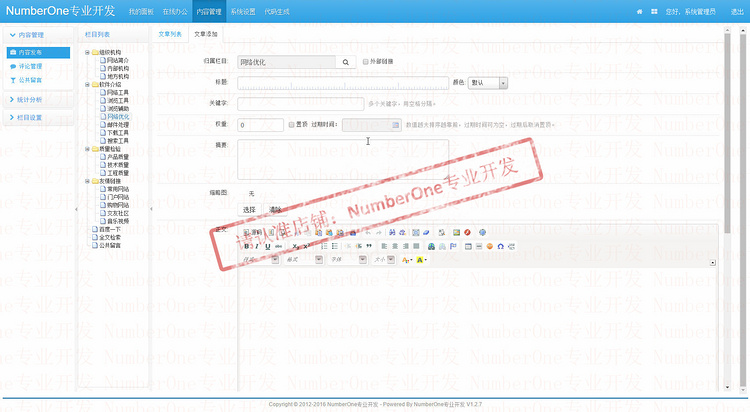Insert a numbered list
Viewport: 750px width, 412px height.
324,246
